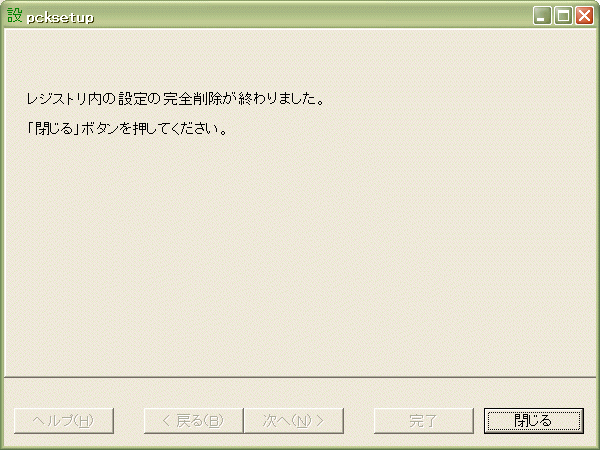
Task: Click the disabled < 戻る(B) button
Action: click(x=194, y=421)
